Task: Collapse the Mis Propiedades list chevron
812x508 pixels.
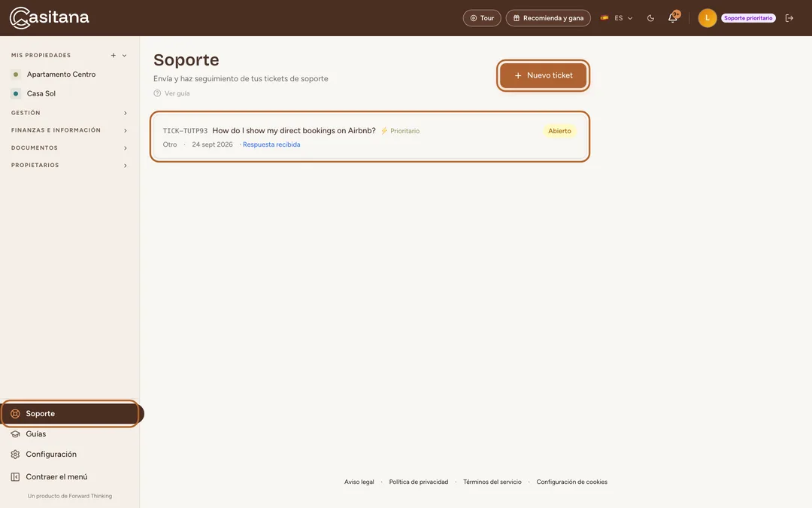Action: tap(124, 56)
